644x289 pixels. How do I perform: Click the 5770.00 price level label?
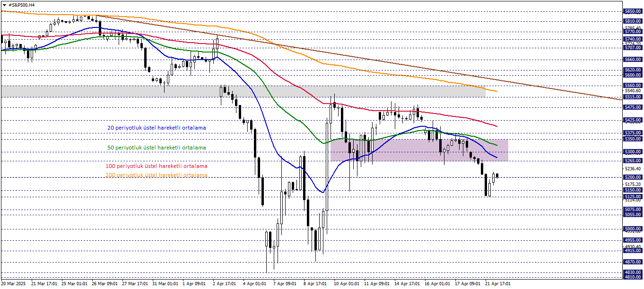click(633, 31)
